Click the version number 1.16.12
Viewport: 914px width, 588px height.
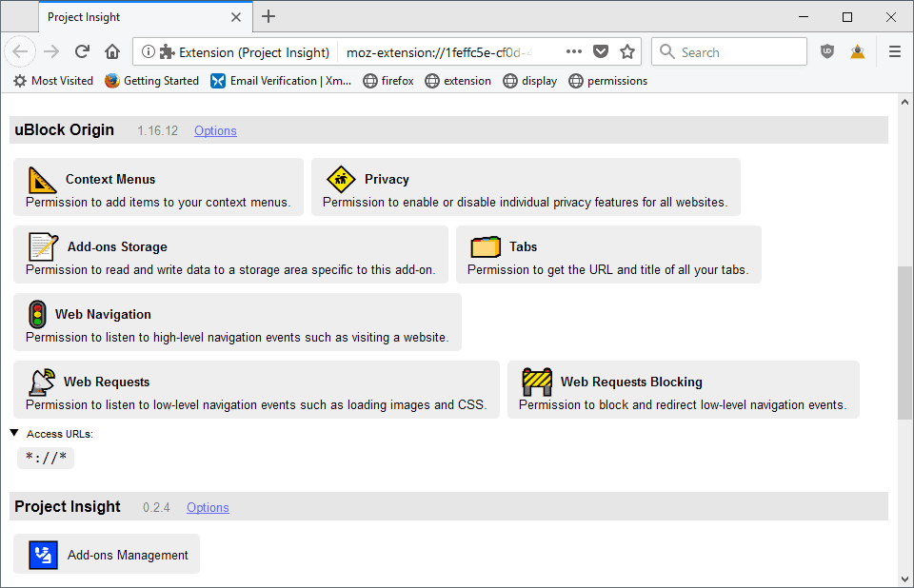tap(158, 131)
